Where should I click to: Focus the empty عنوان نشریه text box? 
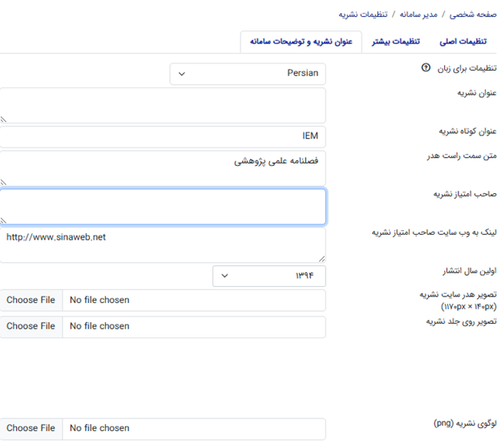coord(163,105)
